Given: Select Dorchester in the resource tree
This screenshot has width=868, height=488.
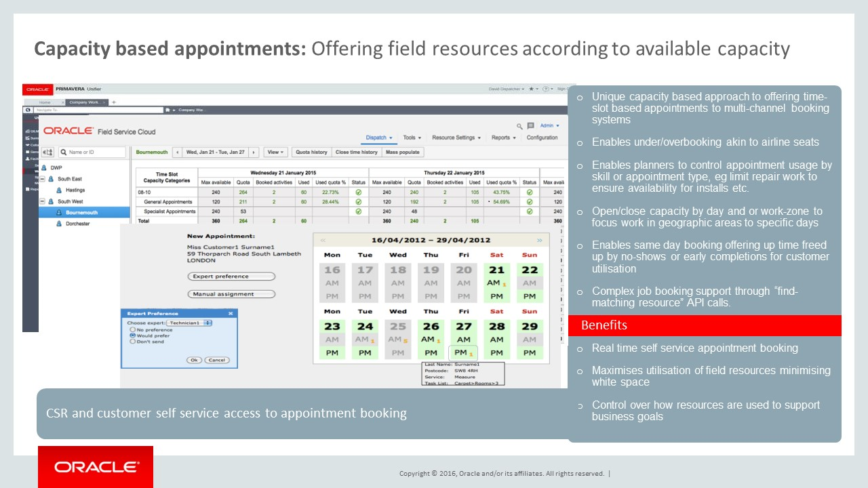Looking at the screenshot, I should (x=79, y=223).
